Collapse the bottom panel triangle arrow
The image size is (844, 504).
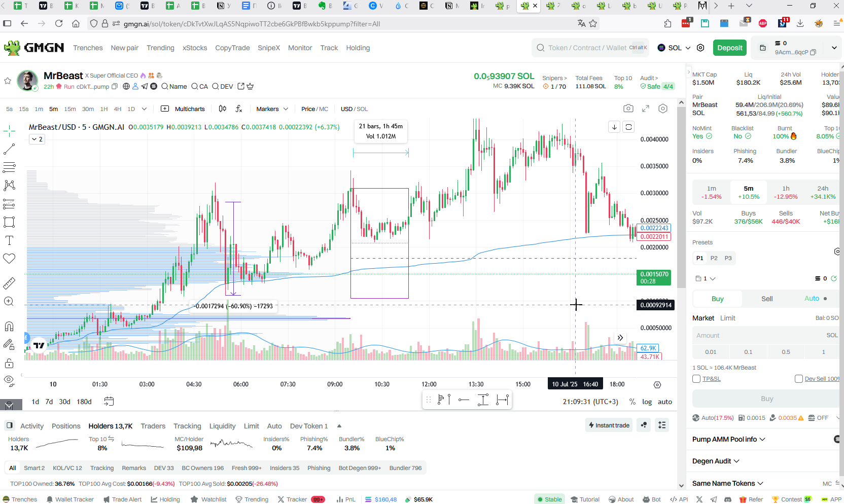point(339,426)
